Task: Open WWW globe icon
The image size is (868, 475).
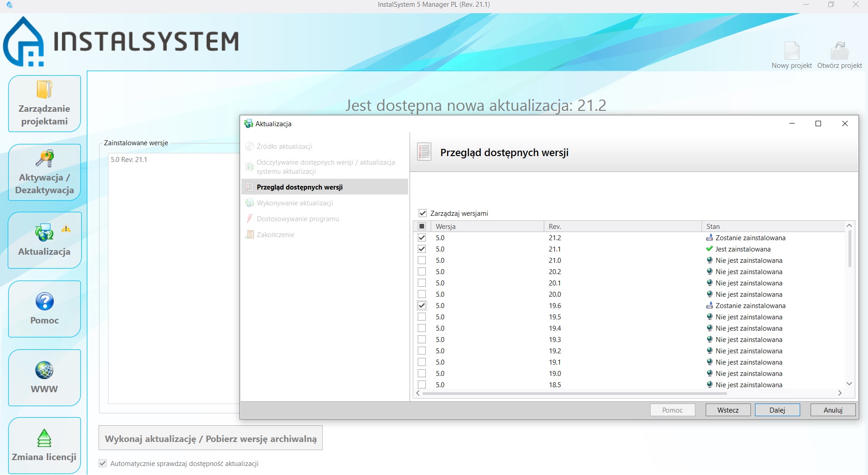Action: point(44,370)
